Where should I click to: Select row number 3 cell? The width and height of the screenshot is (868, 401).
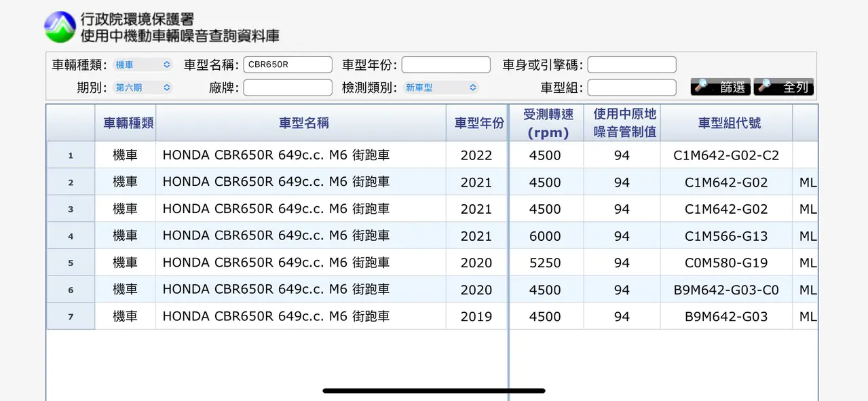(x=71, y=209)
